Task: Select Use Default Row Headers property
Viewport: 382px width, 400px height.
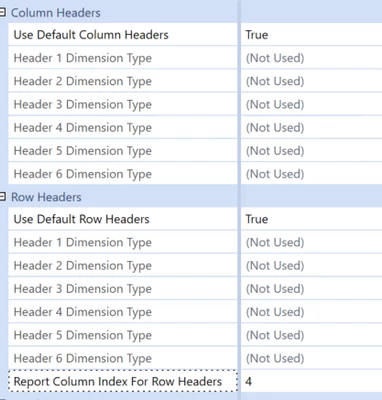Action: point(123,219)
